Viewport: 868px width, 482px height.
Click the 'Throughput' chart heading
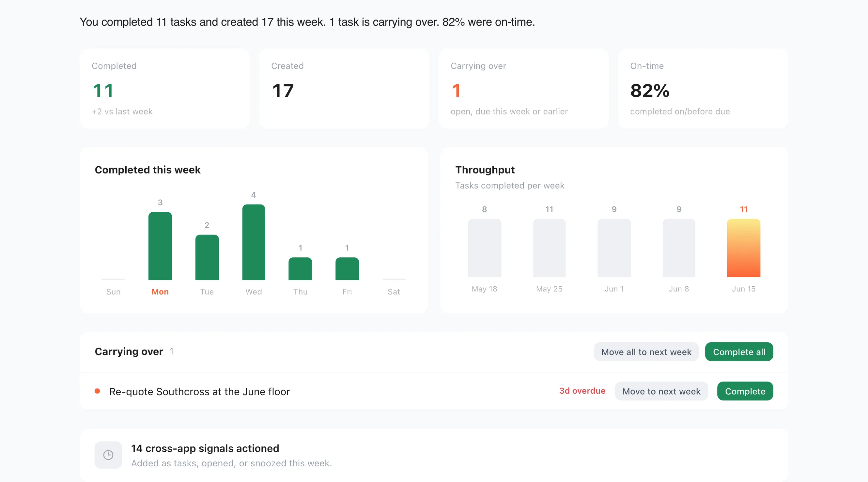click(485, 170)
